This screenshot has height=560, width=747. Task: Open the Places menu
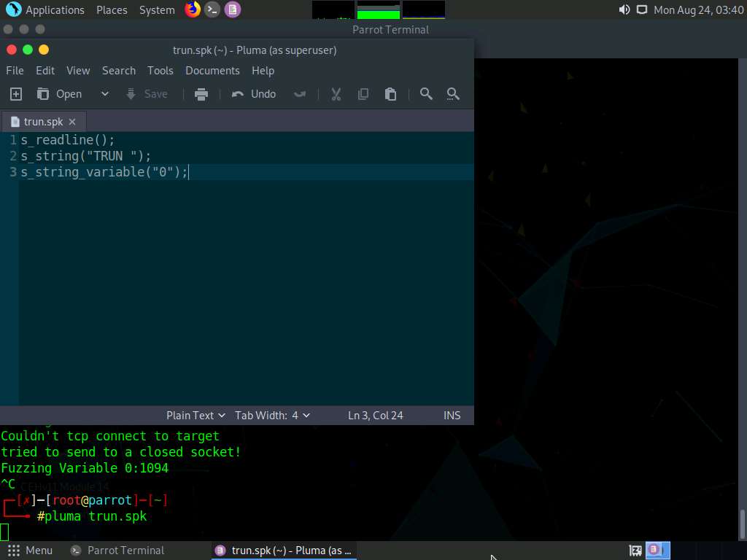tap(112, 9)
